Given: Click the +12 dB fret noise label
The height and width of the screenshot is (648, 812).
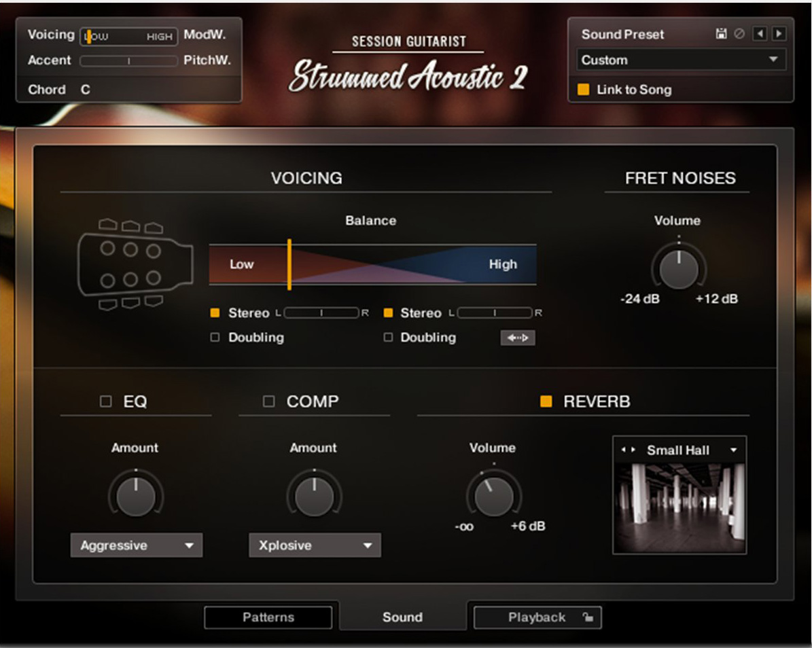Looking at the screenshot, I should point(717,299).
